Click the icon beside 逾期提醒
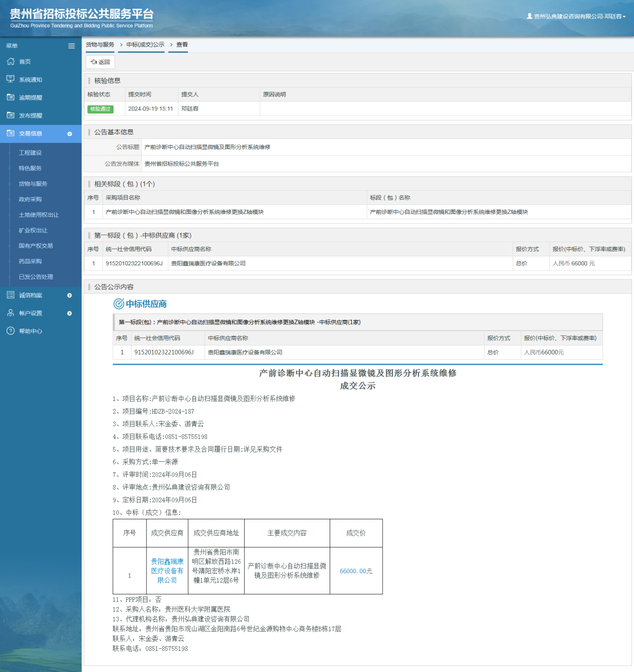This screenshot has height=672, width=634. click(11, 97)
